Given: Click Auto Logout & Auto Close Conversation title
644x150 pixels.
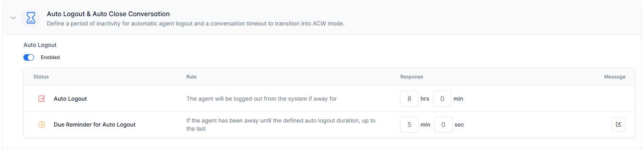Looking at the screenshot, I should [x=108, y=14].
